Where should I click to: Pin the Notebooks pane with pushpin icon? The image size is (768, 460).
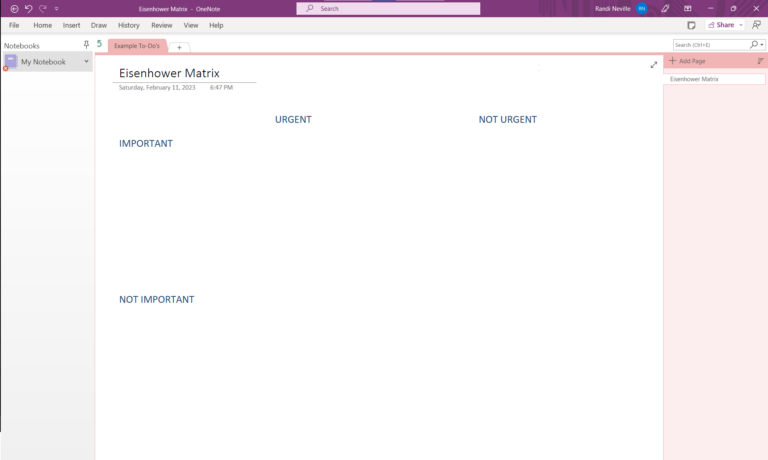coord(86,45)
